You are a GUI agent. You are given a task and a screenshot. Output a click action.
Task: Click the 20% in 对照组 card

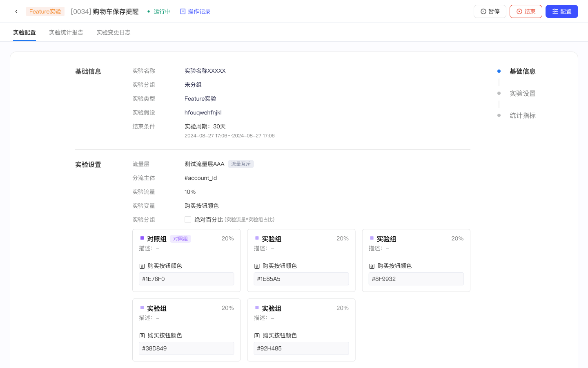click(228, 238)
